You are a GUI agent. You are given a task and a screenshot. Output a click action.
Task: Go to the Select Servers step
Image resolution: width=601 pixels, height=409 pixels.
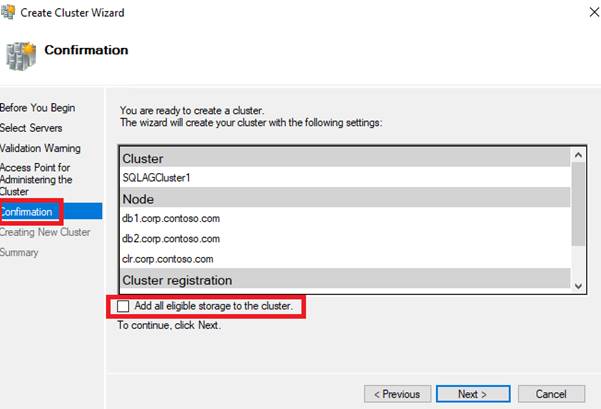click(31, 128)
